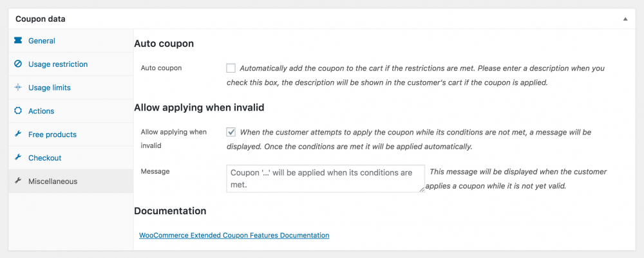644x258 pixels.
Task: Open WooCommerce Extended Coupon Features Documentation link
Action: (x=234, y=235)
